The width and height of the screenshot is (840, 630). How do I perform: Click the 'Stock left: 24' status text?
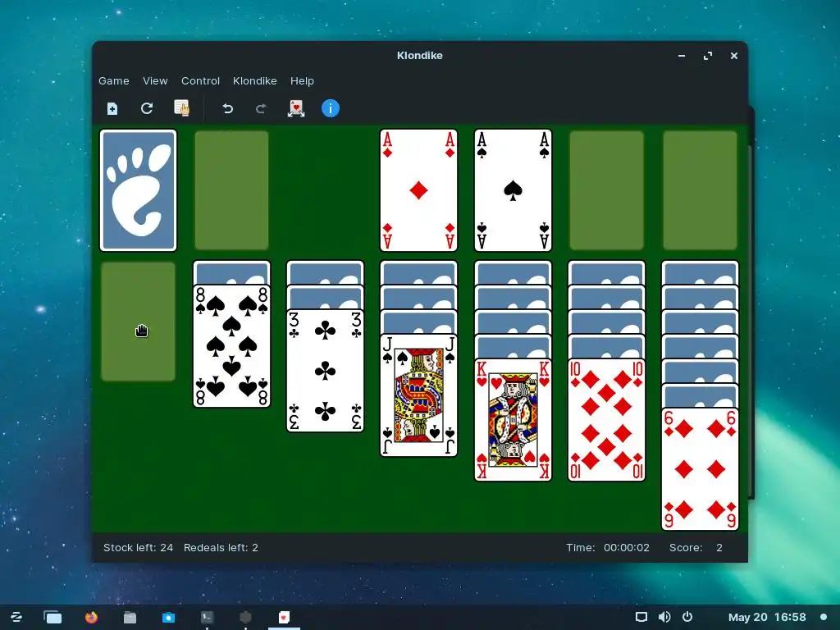coord(138,547)
